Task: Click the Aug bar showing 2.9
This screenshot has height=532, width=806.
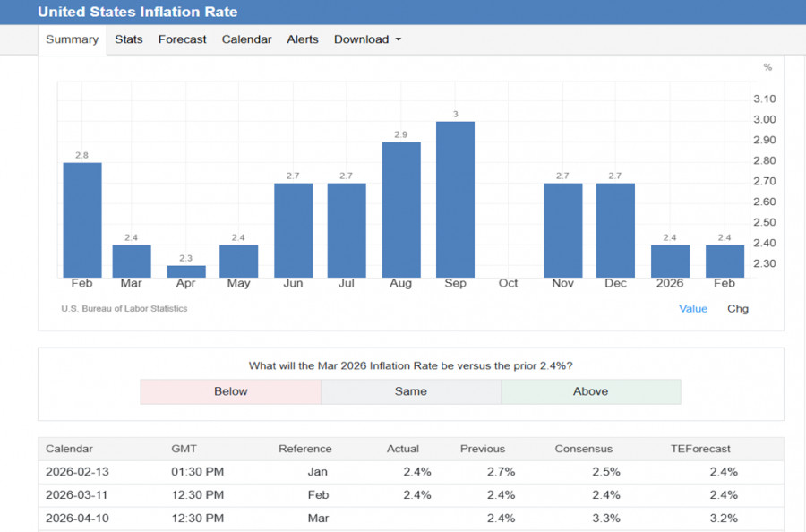Action: tap(400, 210)
